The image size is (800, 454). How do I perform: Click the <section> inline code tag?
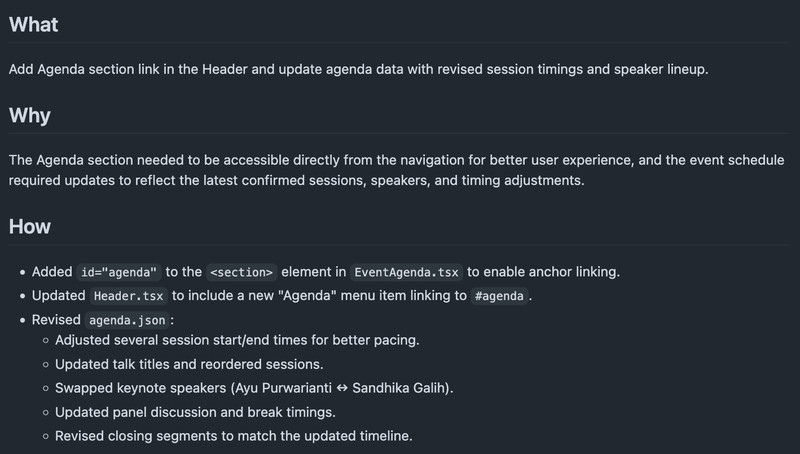(x=241, y=273)
